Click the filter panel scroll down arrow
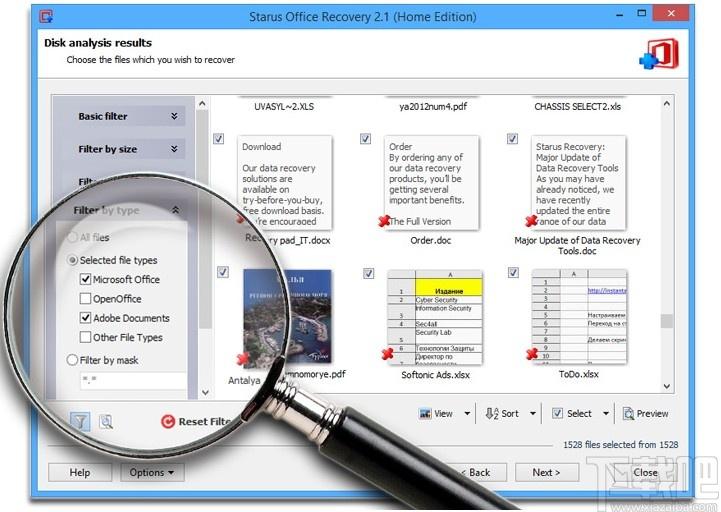Image resolution: width=721 pixels, height=512 pixels. tap(206, 392)
